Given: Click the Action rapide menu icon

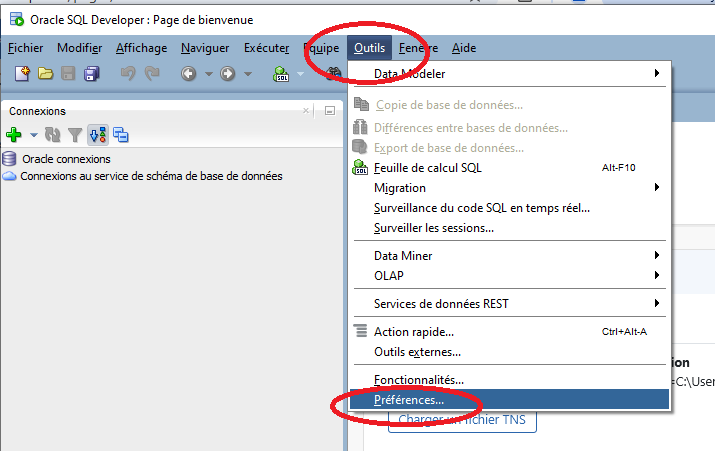Looking at the screenshot, I should 361,331.
